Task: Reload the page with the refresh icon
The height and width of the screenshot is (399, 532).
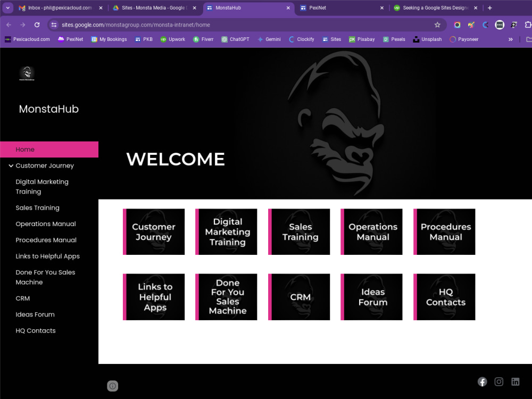Action: [x=37, y=25]
